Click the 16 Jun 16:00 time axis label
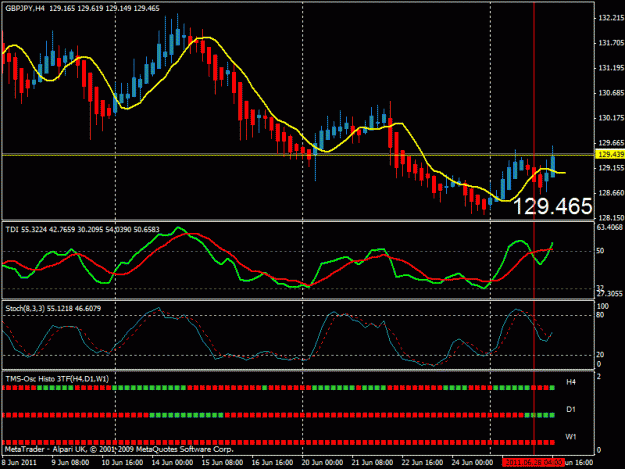The height and width of the screenshot is (469, 625). tap(272, 463)
